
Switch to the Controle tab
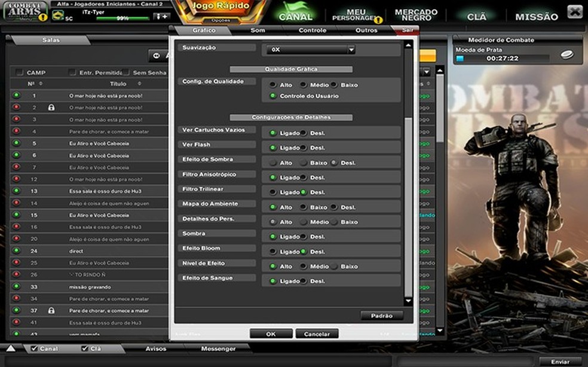point(313,30)
